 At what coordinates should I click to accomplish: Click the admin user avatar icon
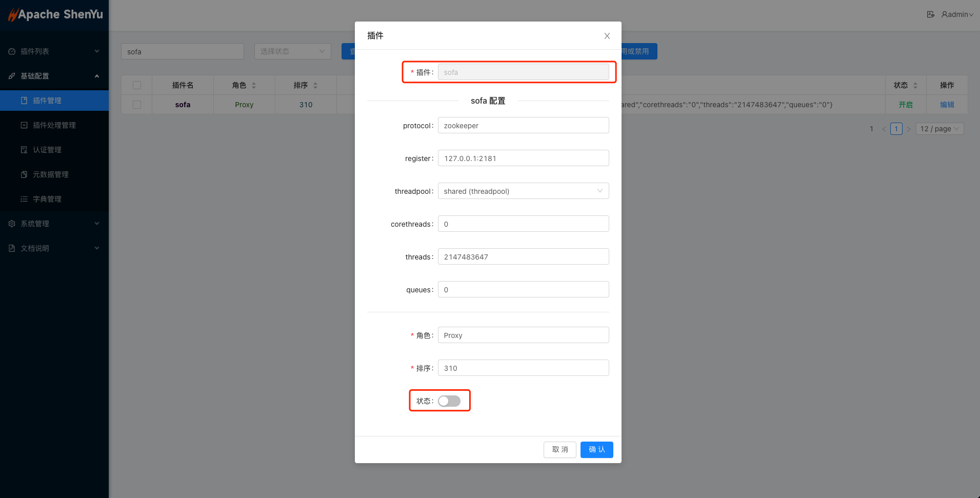(x=944, y=14)
